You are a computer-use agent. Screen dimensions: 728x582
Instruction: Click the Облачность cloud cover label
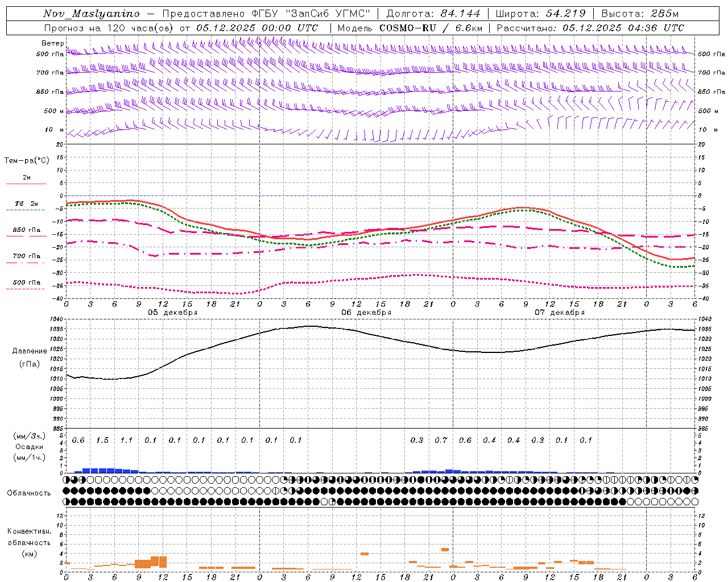coord(29,493)
